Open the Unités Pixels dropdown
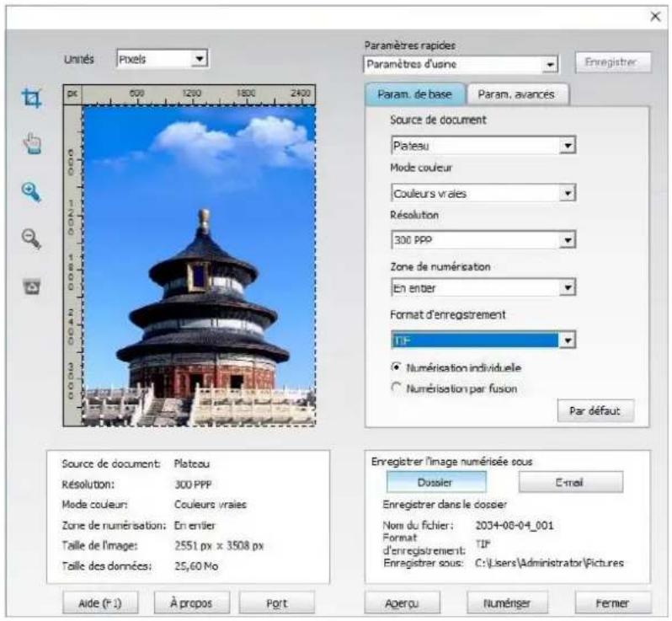 [163, 59]
